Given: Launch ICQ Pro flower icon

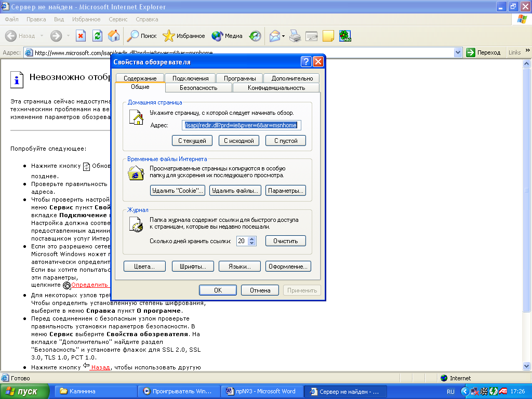Looking at the screenshot, I should [x=345, y=36].
